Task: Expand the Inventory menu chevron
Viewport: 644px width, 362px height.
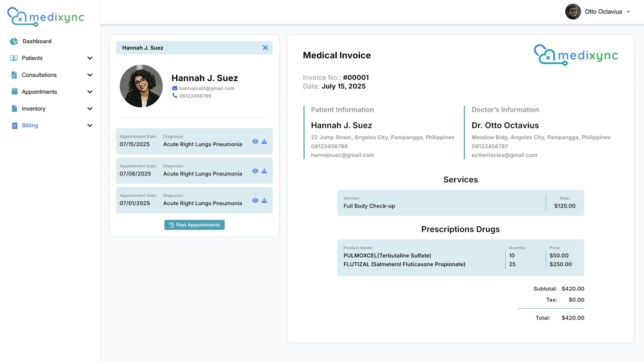Action: [90, 109]
